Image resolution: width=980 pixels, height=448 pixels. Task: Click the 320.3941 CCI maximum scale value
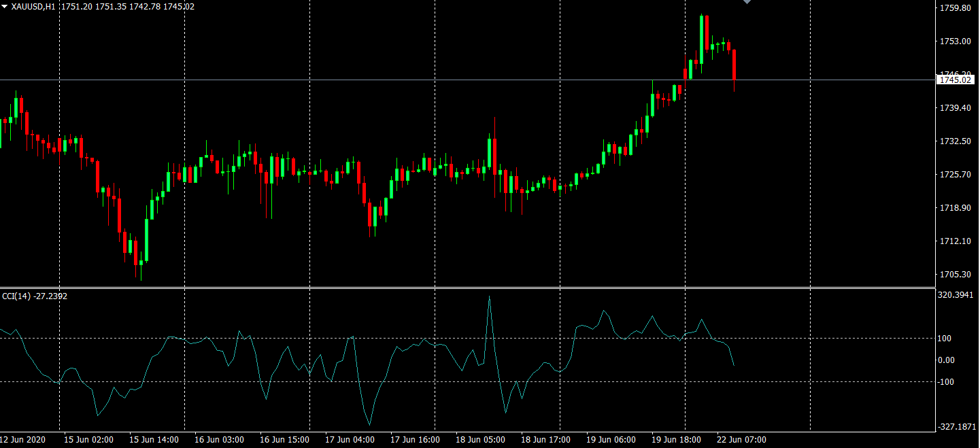tap(956, 295)
